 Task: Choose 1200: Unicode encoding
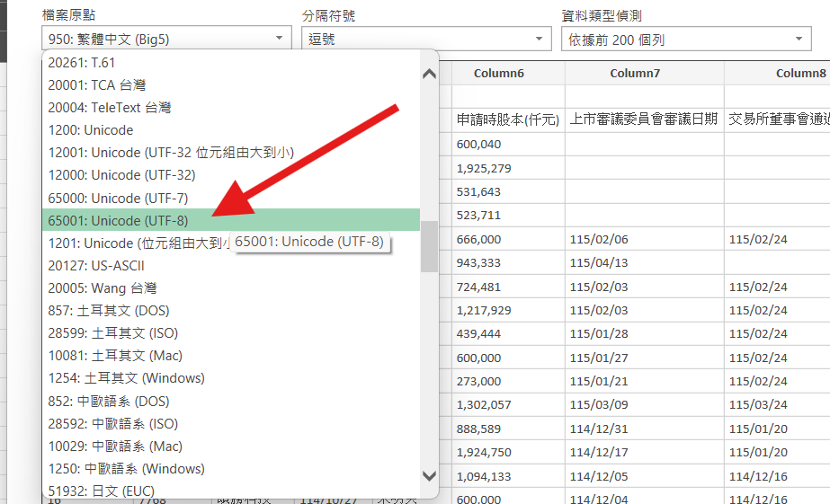pos(91,130)
